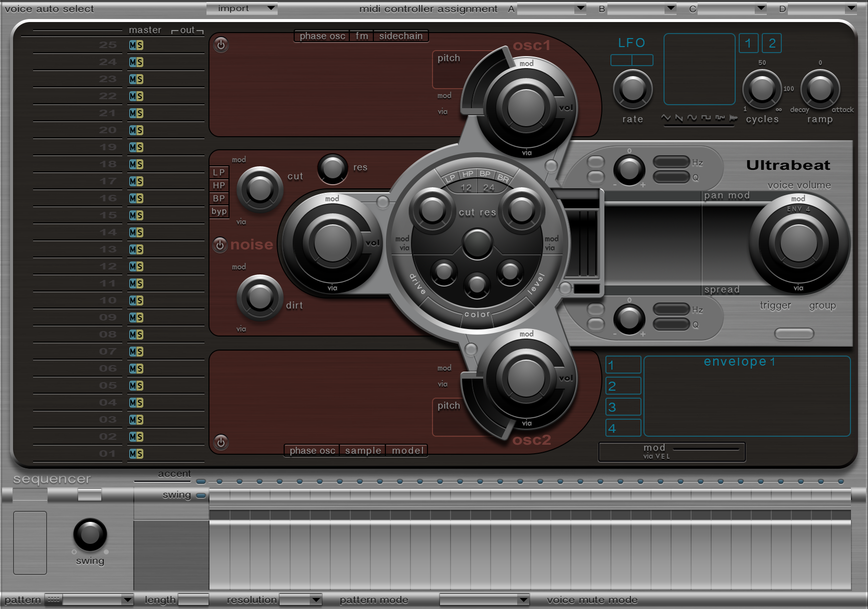
Task: Mute voice 25 with M button
Action: (x=132, y=45)
